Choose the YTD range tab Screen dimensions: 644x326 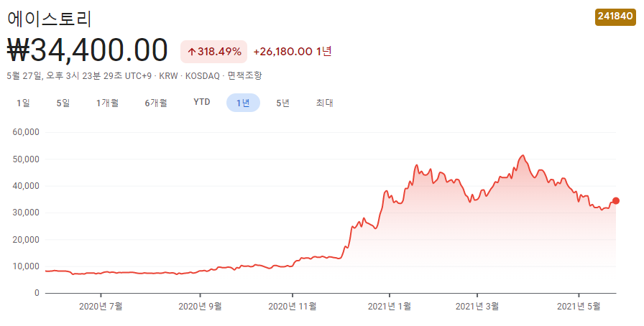pos(202,102)
